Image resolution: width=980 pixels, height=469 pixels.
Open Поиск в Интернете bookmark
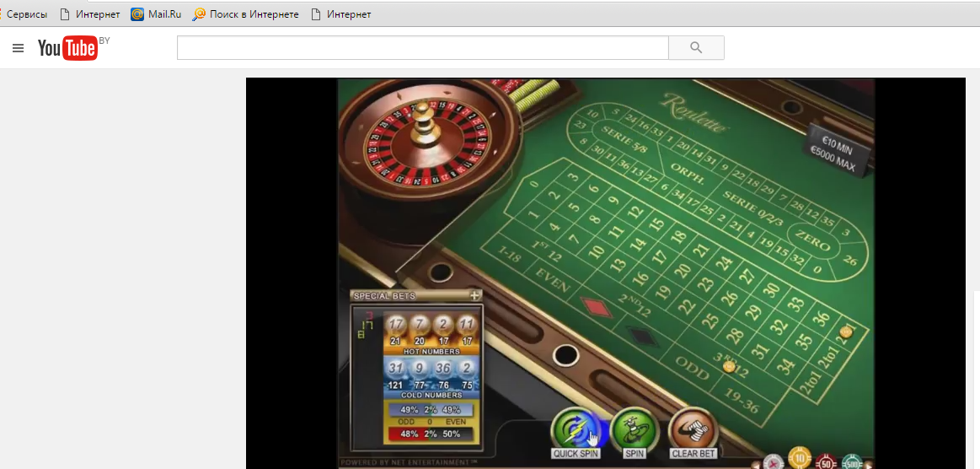pyautogui.click(x=246, y=14)
